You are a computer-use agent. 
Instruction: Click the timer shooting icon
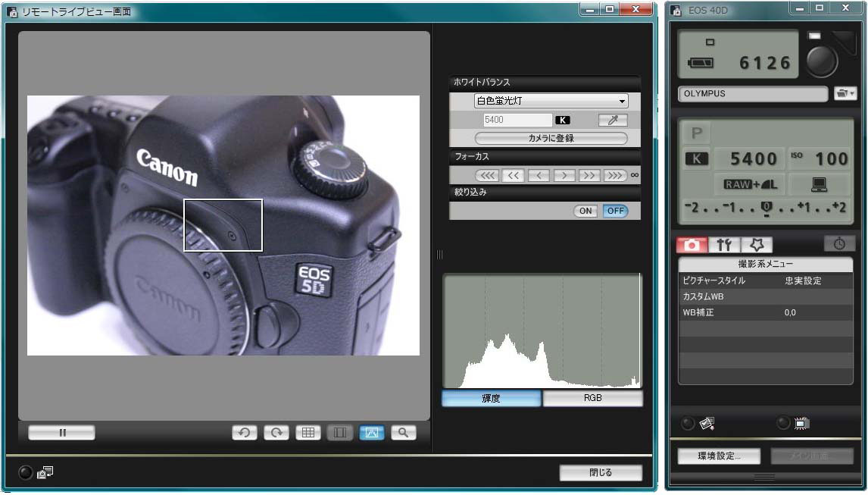click(x=839, y=244)
